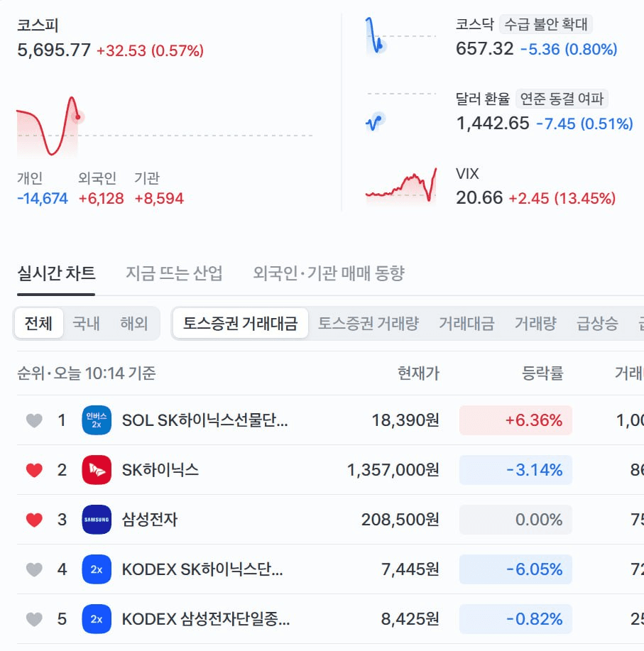Viewport: 644px width, 651px height.
Task: Click the 2x icon next to KODEX SK하이닉스단
Action: pos(97,569)
